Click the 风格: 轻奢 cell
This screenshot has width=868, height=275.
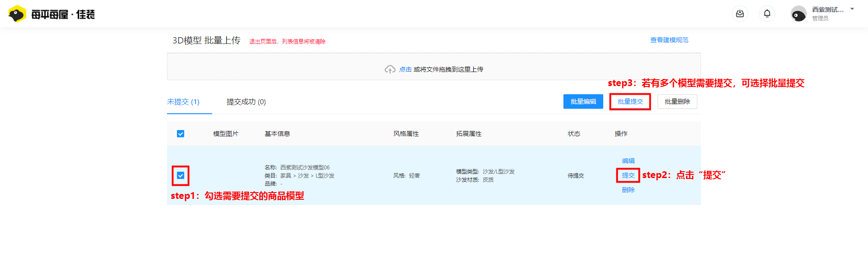click(x=406, y=176)
